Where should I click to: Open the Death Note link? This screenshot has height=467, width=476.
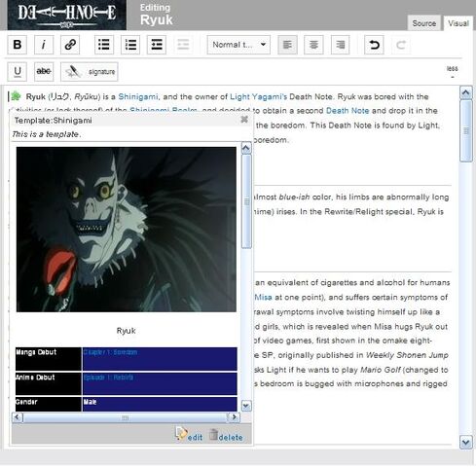[348, 111]
